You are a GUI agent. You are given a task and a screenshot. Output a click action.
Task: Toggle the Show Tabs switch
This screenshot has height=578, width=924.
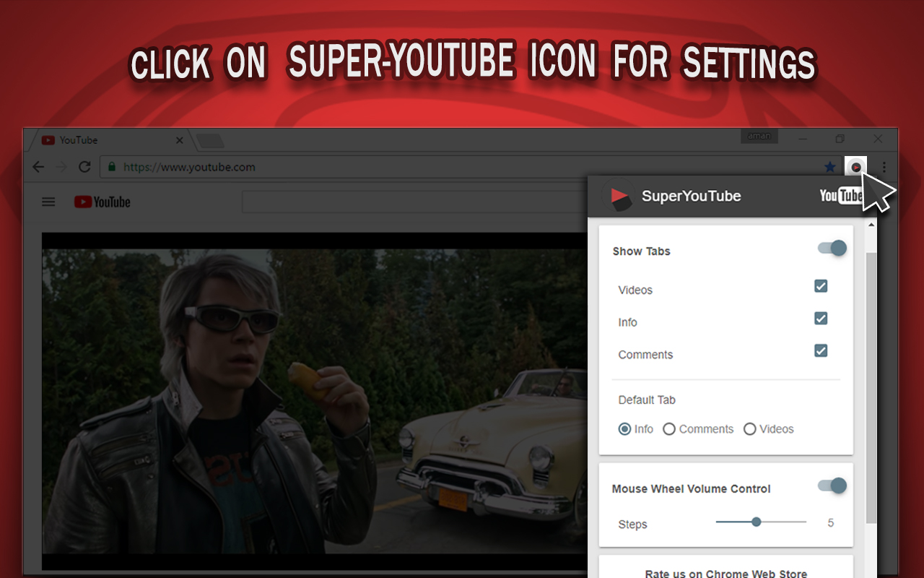click(x=832, y=249)
